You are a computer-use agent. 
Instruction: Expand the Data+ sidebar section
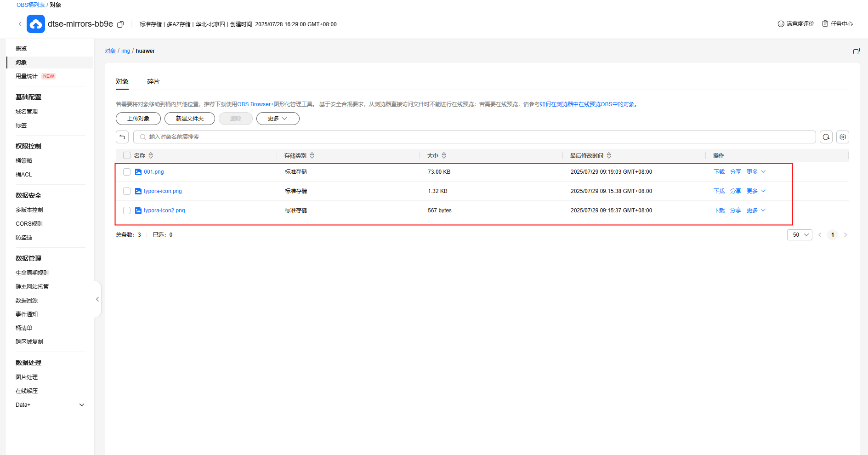pyautogui.click(x=82, y=405)
